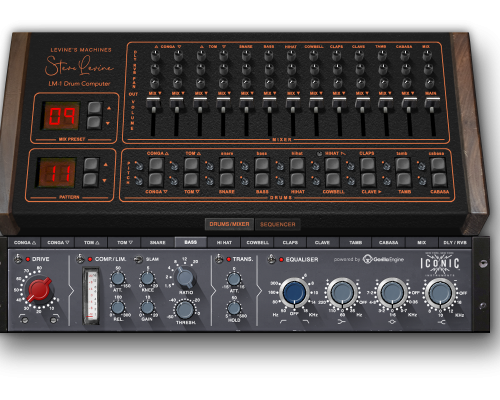Select the MIX effects channel tab
500x400 pixels.
(422, 242)
